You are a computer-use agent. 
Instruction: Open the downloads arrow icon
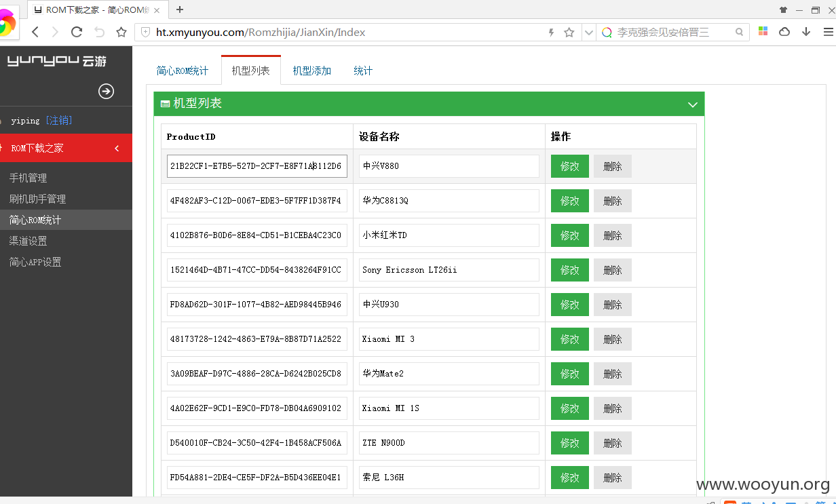[x=806, y=32]
